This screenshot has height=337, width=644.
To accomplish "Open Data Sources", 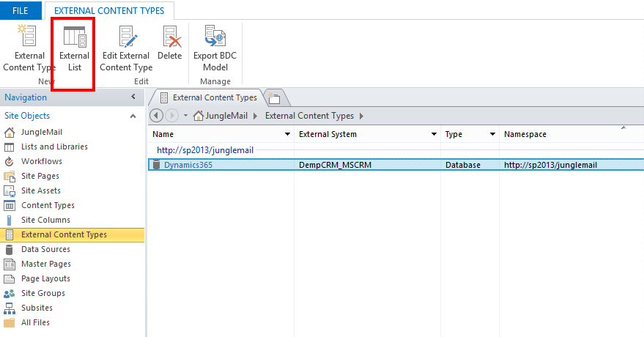I will (45, 249).
